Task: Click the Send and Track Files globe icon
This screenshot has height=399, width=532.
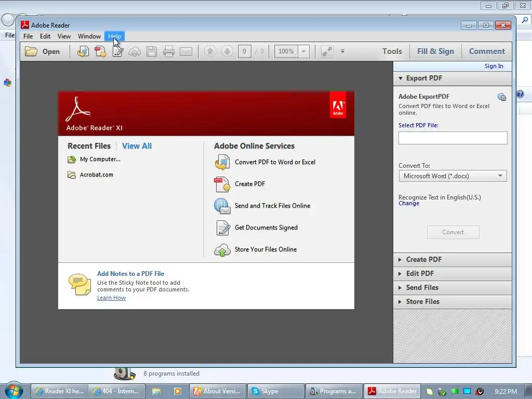Action: point(222,206)
